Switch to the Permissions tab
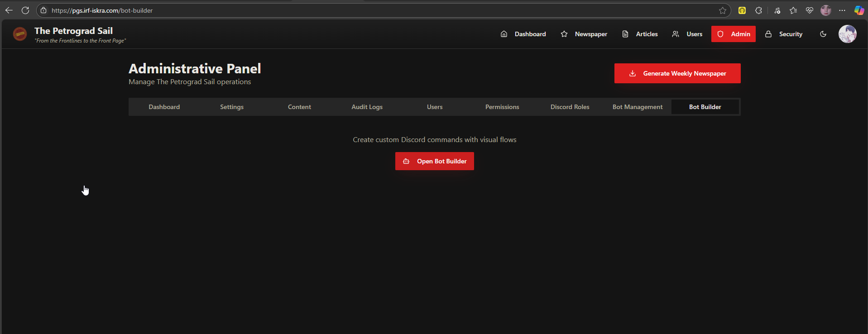Viewport: 868px width, 334px height. pos(502,107)
